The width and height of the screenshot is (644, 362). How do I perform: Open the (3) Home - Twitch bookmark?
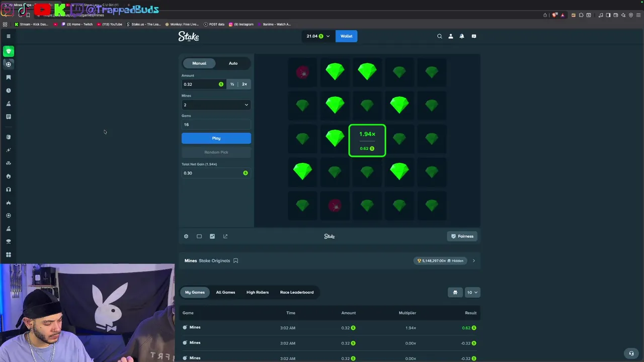coord(77,24)
